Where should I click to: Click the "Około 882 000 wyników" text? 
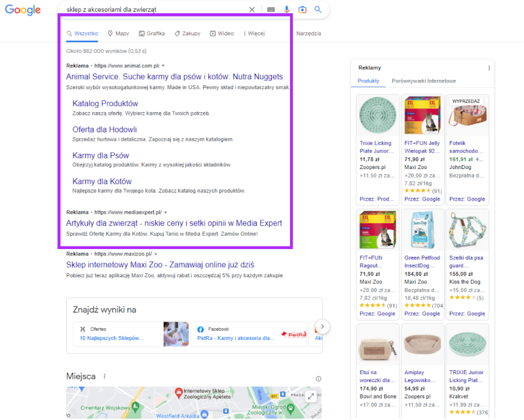pos(106,51)
